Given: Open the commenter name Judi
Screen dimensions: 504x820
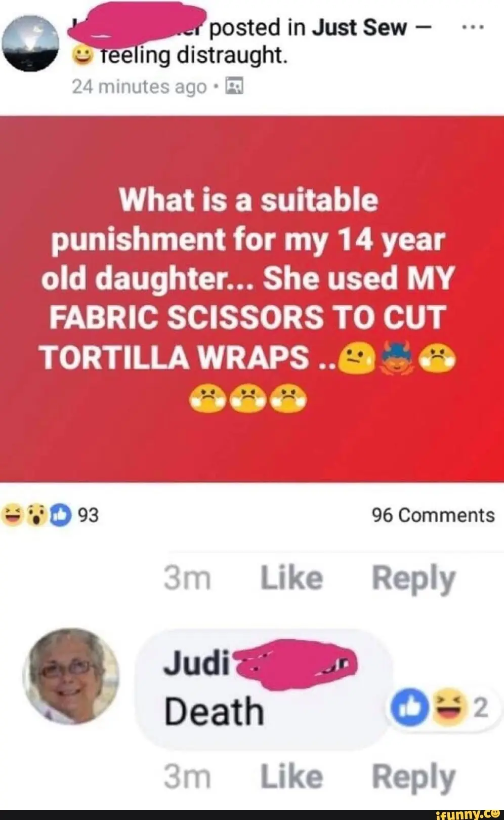Looking at the screenshot, I should 196,663.
